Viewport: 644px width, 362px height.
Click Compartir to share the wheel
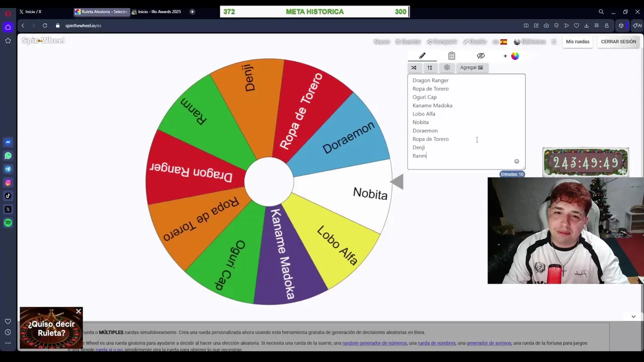442,42
